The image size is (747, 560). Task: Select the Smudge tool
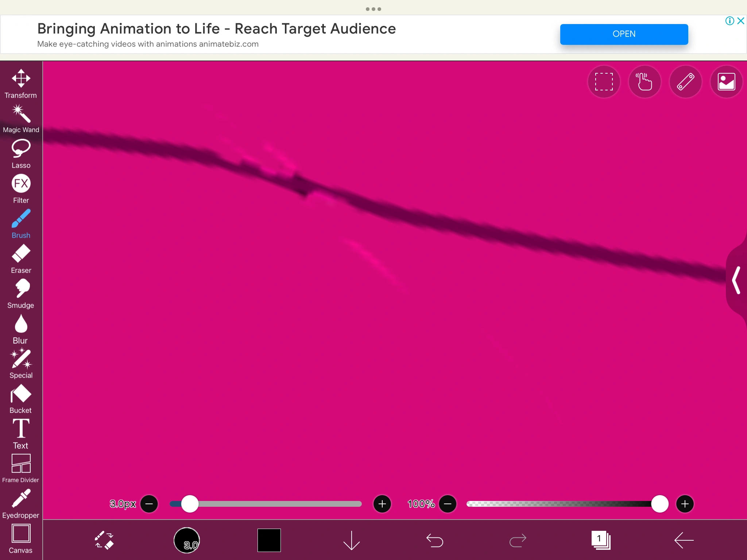point(21,294)
